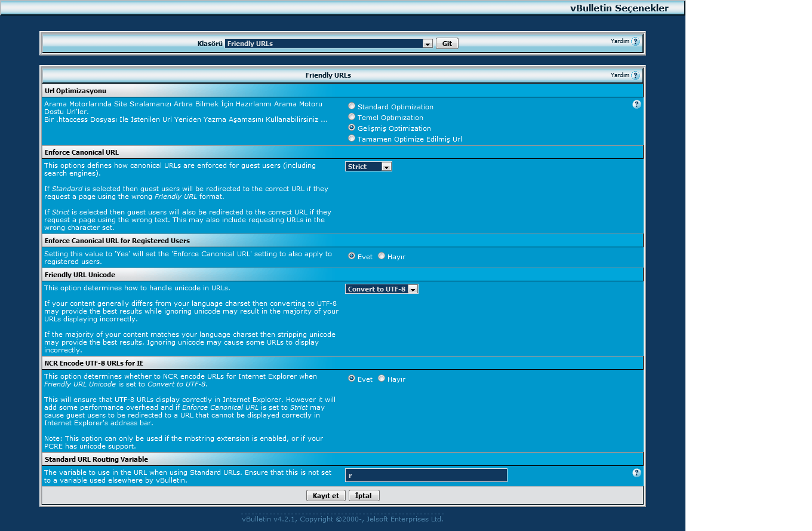The height and width of the screenshot is (531, 812).
Task: Open the Klasörü settings group dropdown
Action: pos(329,44)
